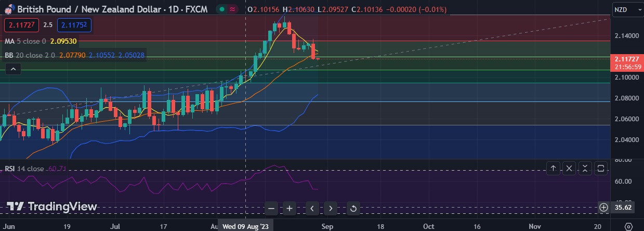644x231 pixels.
Task: Click the BB lower value 2.05028
Action: tap(132, 55)
